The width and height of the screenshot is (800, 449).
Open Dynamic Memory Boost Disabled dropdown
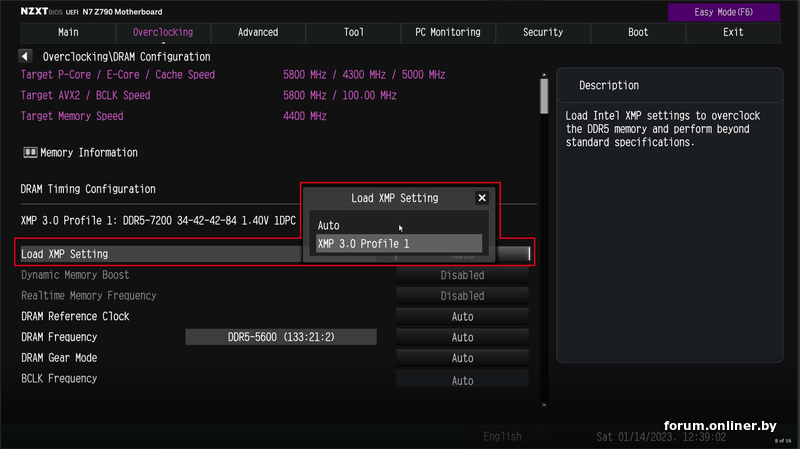coord(462,275)
